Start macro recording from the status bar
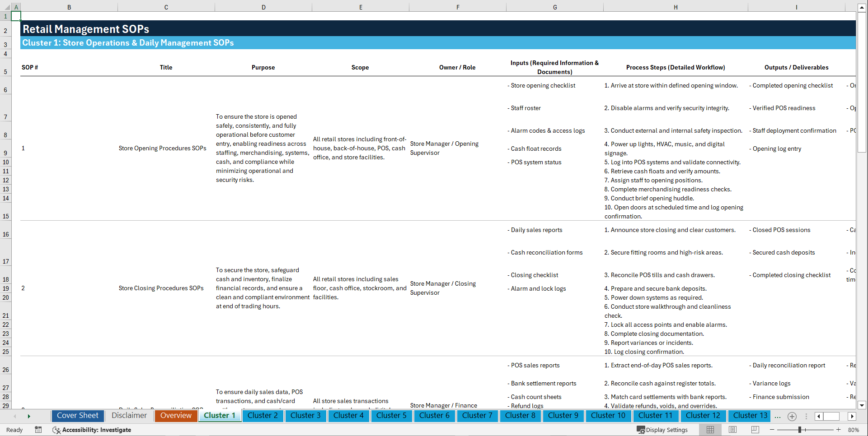Viewport: 868px width, 436px height. tap(38, 430)
